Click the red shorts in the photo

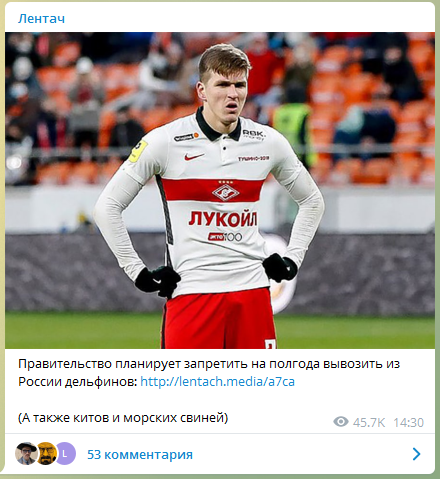(219, 320)
